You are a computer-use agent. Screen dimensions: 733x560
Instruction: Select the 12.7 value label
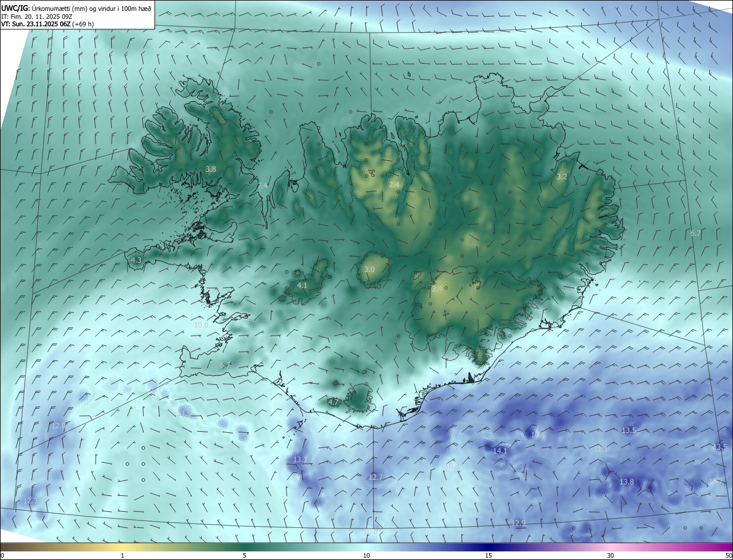[x=376, y=478]
